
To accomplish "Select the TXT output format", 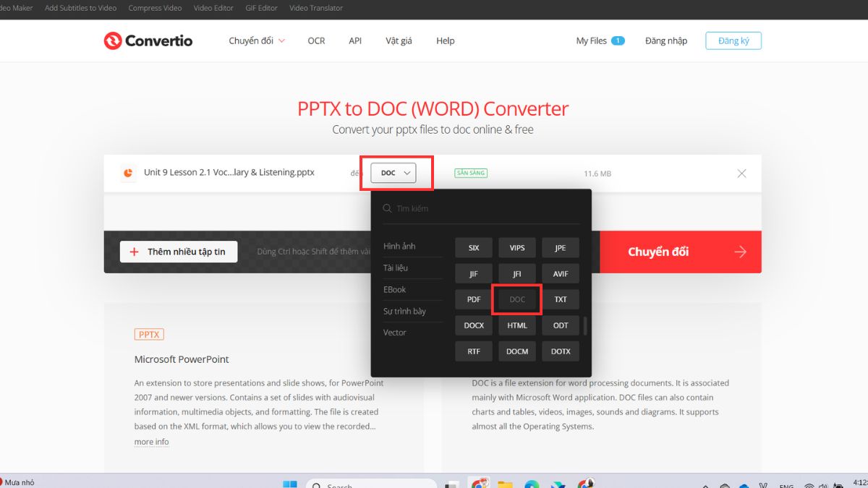I will 560,299.
